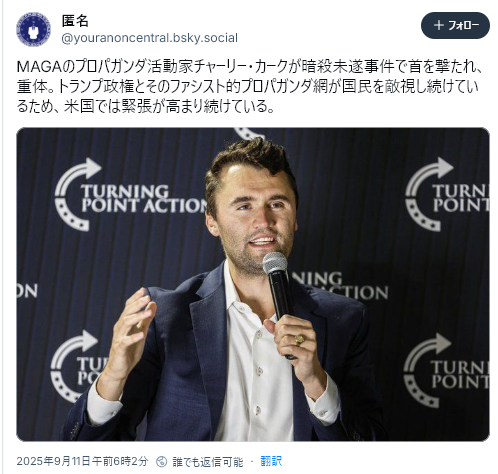Screen dimensions: 498x474
Task: Click the post text ending 高まり続けている
Action: pos(145,106)
